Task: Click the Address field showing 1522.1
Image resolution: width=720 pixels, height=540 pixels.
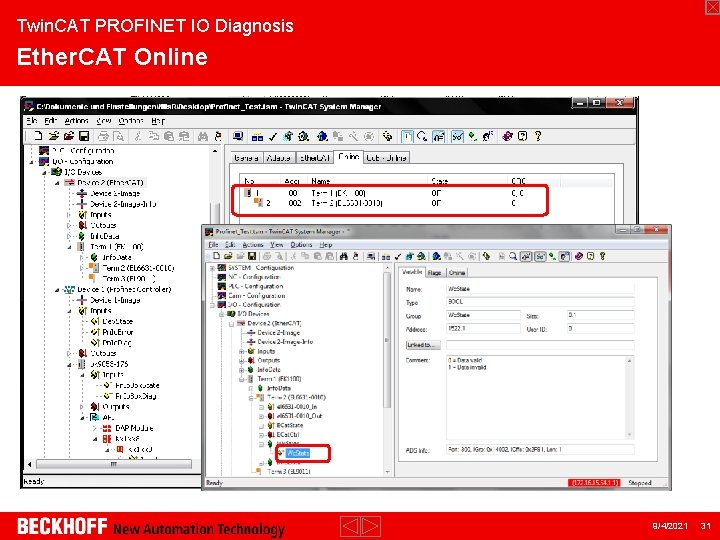Action: click(x=483, y=329)
